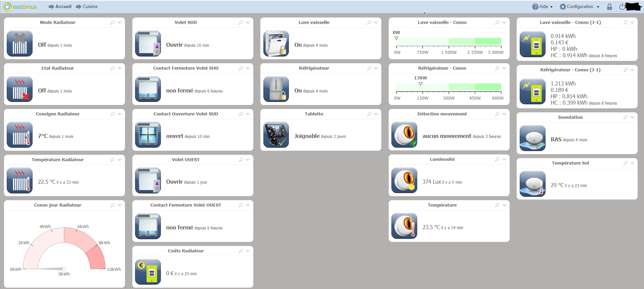The height and width of the screenshot is (289, 644).
Task: Click the eedomus logo
Action: tap(20, 7)
